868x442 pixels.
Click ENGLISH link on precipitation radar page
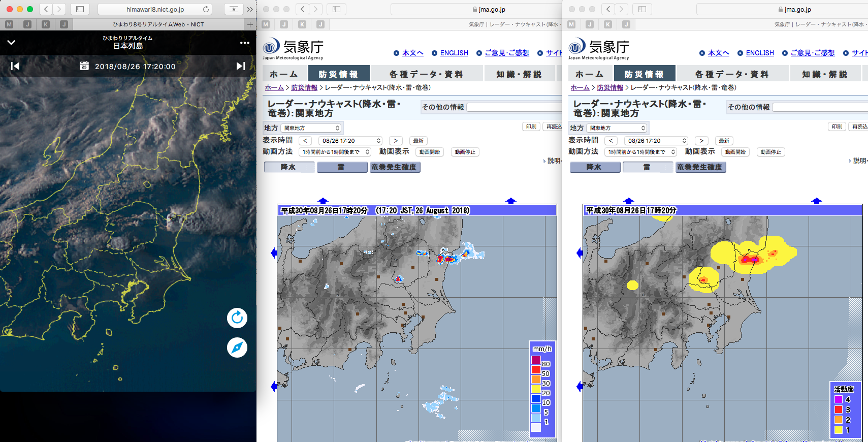pos(454,53)
